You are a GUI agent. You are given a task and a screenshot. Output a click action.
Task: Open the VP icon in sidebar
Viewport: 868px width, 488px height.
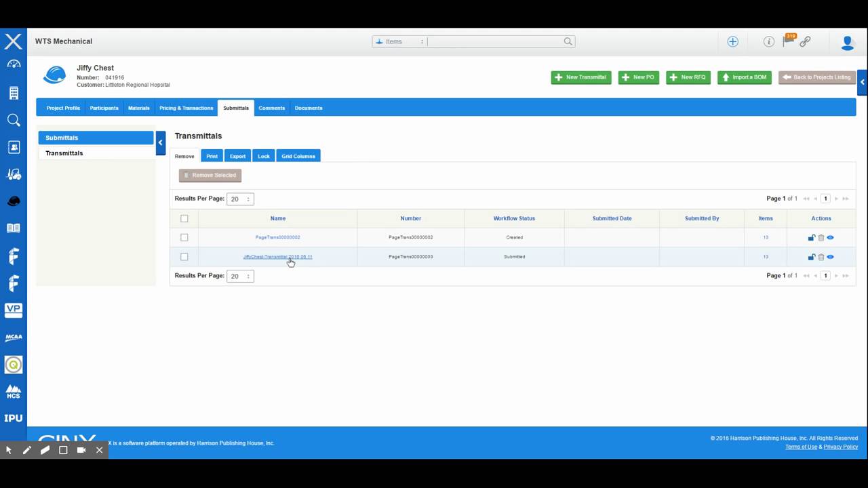14,310
